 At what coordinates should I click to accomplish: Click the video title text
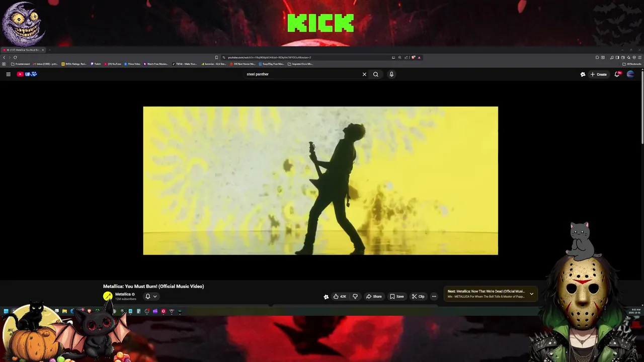153,286
